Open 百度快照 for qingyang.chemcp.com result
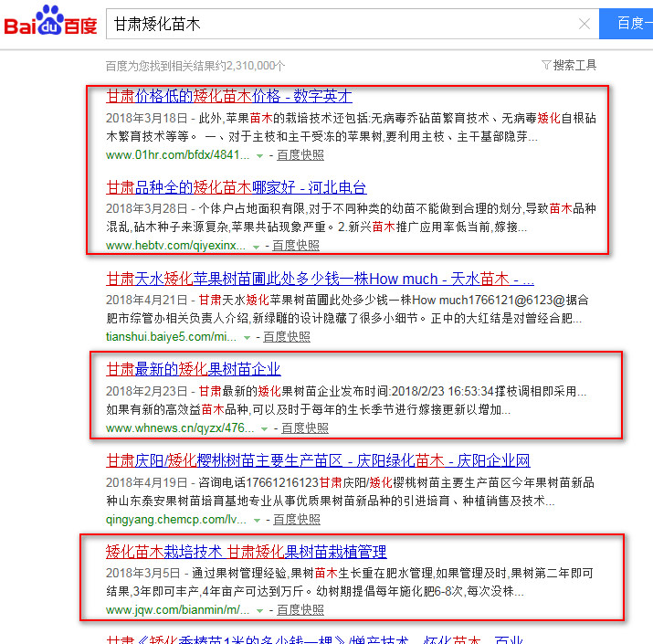Viewport: 653px width, 644px height. 296,519
